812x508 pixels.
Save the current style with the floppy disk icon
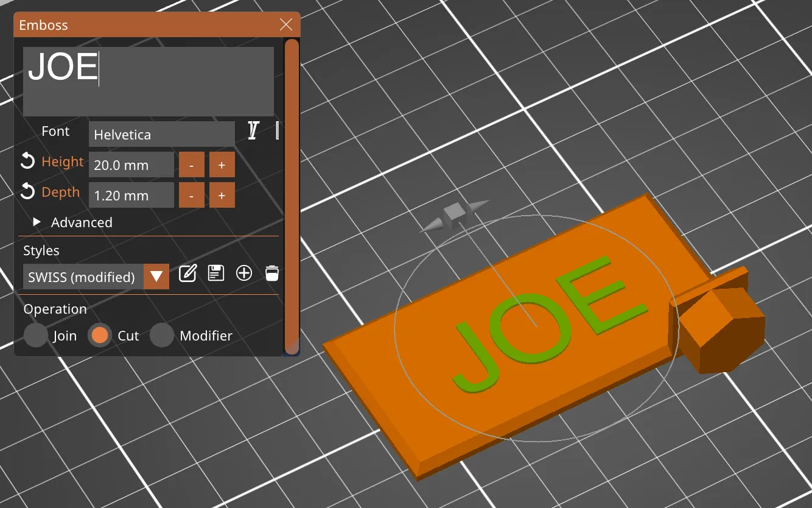point(216,273)
